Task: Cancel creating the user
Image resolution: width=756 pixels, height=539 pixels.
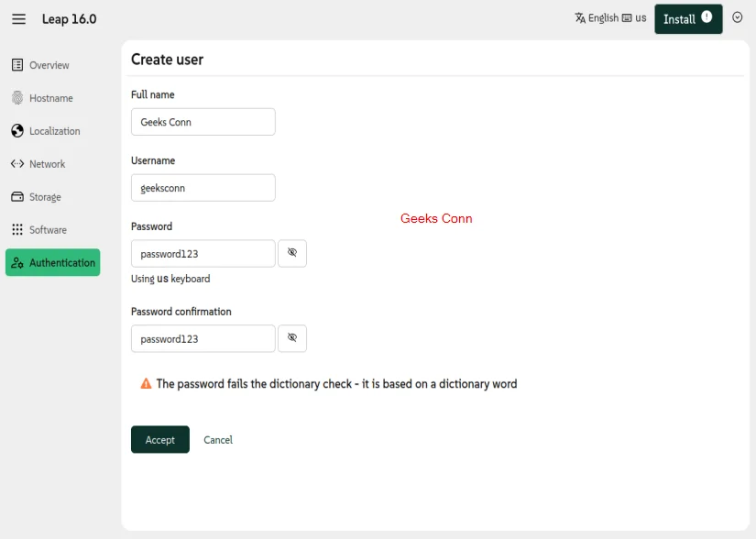Action: [217, 440]
